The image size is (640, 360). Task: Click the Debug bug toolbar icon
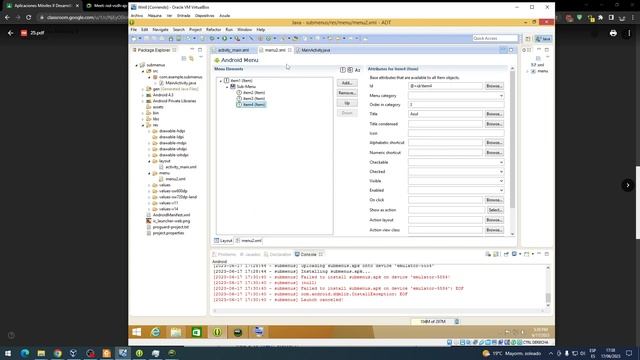212,38
